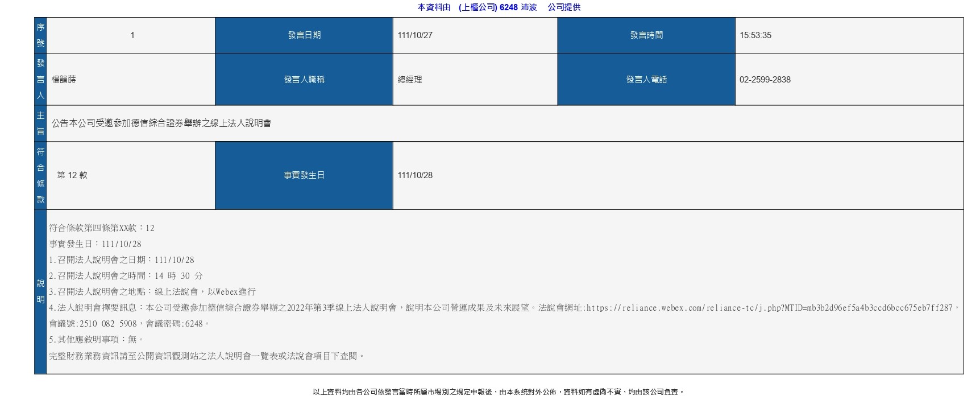
Task: Click the 發言人職稱 header cell
Action: (304, 79)
